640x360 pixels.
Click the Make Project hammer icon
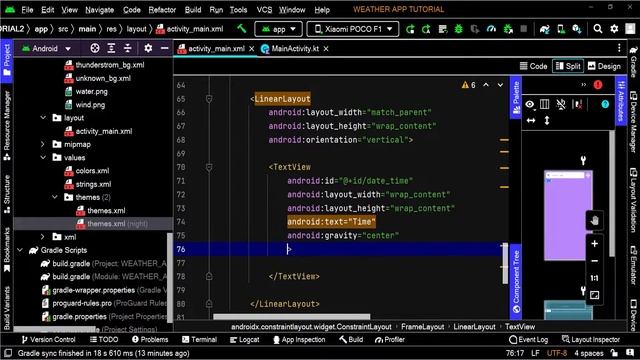point(242,29)
